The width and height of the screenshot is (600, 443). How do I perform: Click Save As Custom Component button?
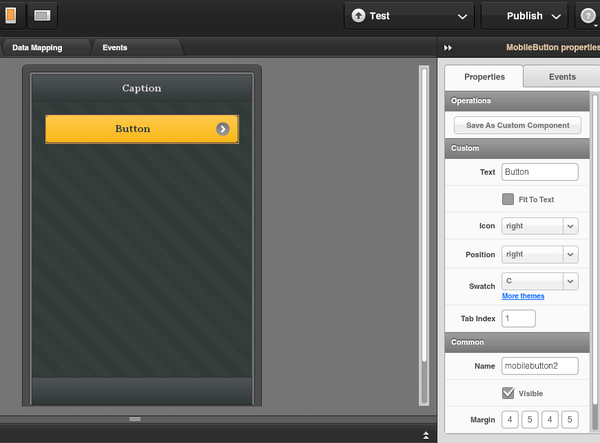point(517,125)
